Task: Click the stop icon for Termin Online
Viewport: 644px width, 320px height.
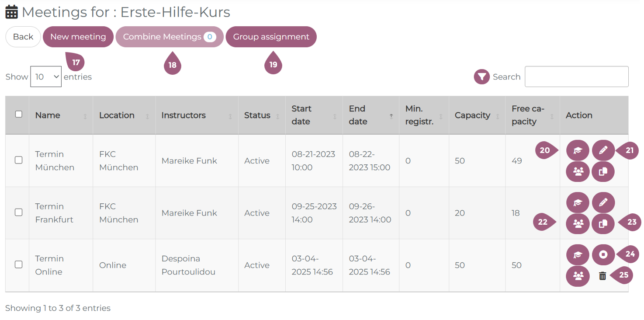Action: 603,254
